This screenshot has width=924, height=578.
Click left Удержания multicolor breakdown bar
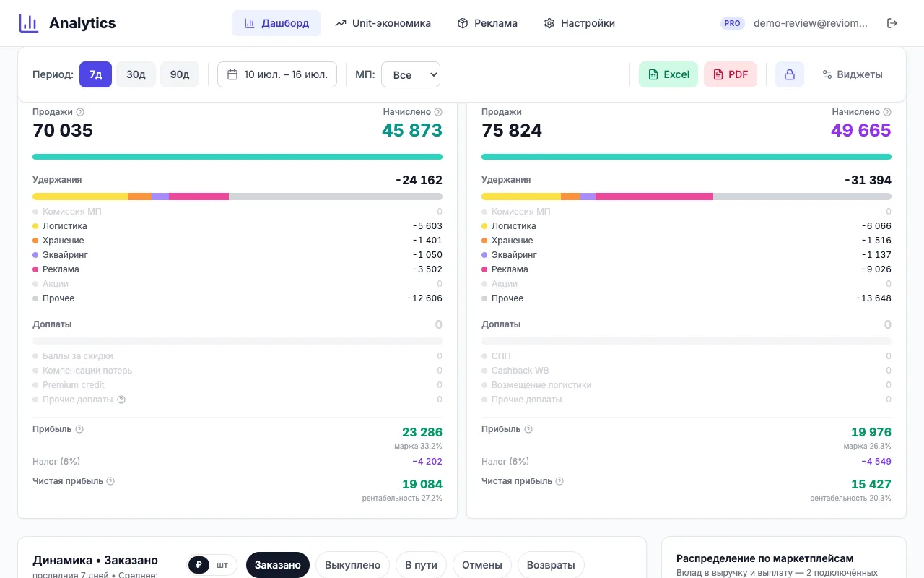coord(237,197)
